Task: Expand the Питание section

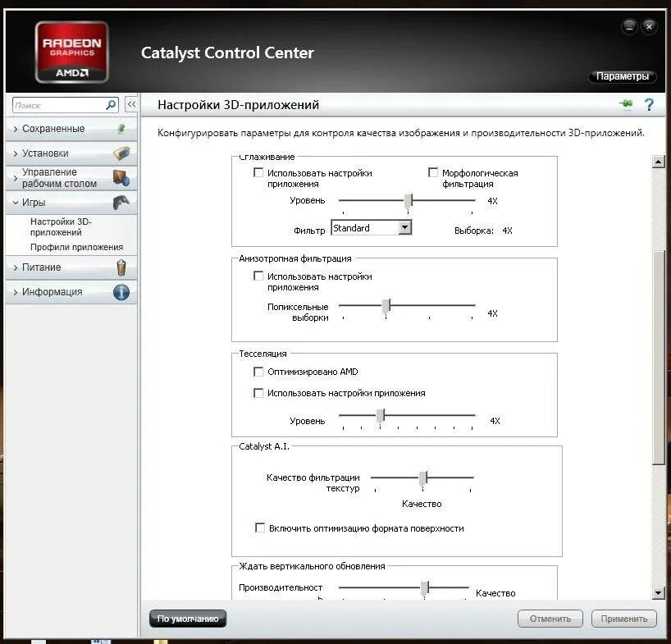Action: pyautogui.click(x=71, y=267)
